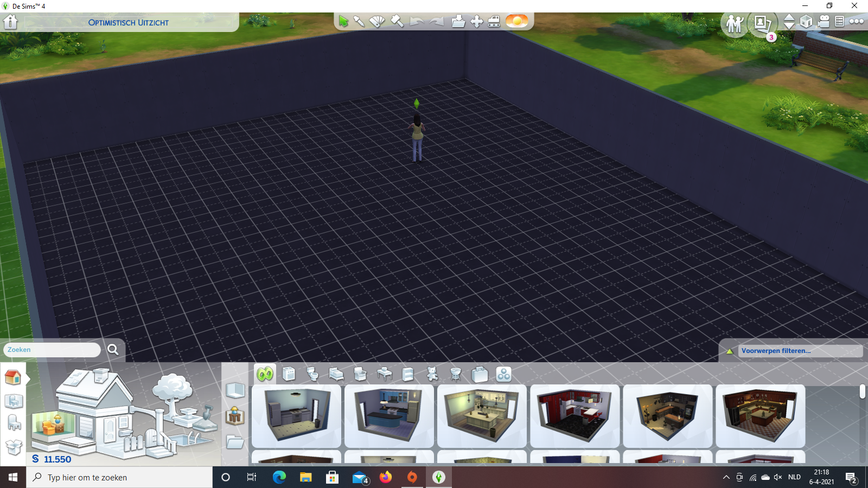Open the bulldozer lot tool
Viewport: 868px width, 488px height.
[x=494, y=22]
